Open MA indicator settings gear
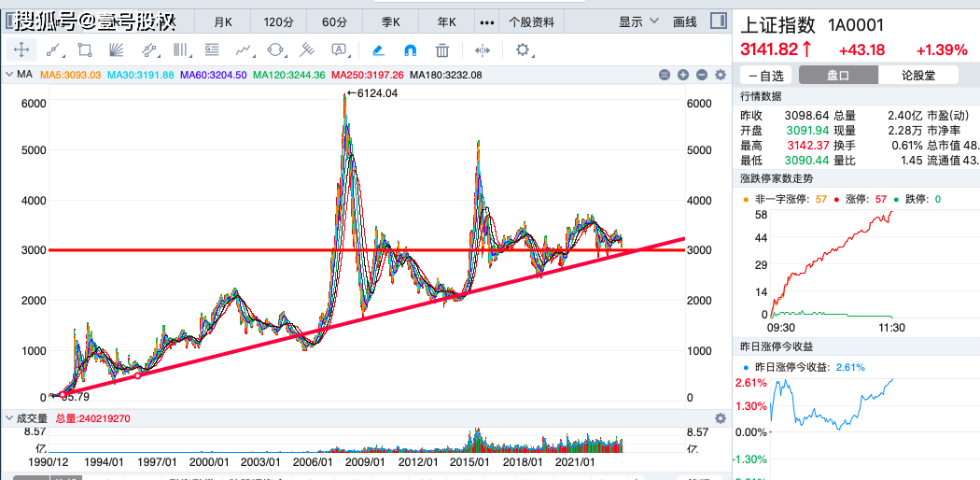980x480 pixels. click(720, 75)
